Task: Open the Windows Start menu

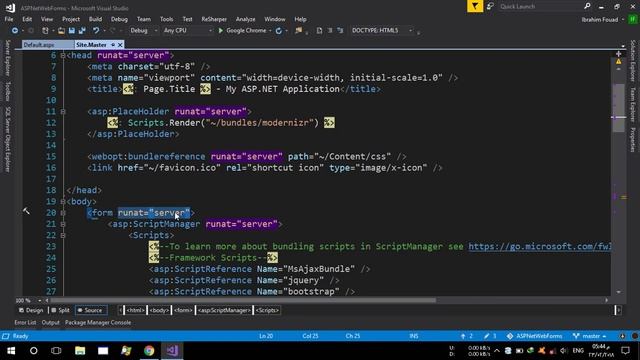Action: (x=11, y=351)
